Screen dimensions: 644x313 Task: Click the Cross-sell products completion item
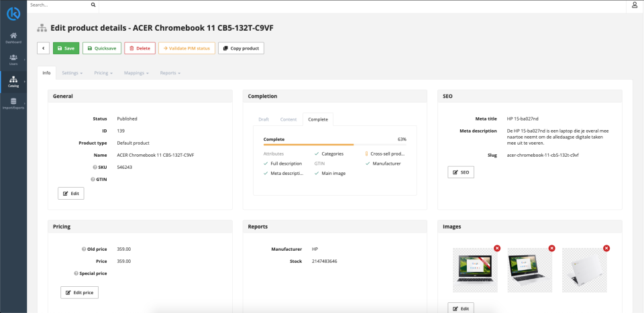coord(385,154)
